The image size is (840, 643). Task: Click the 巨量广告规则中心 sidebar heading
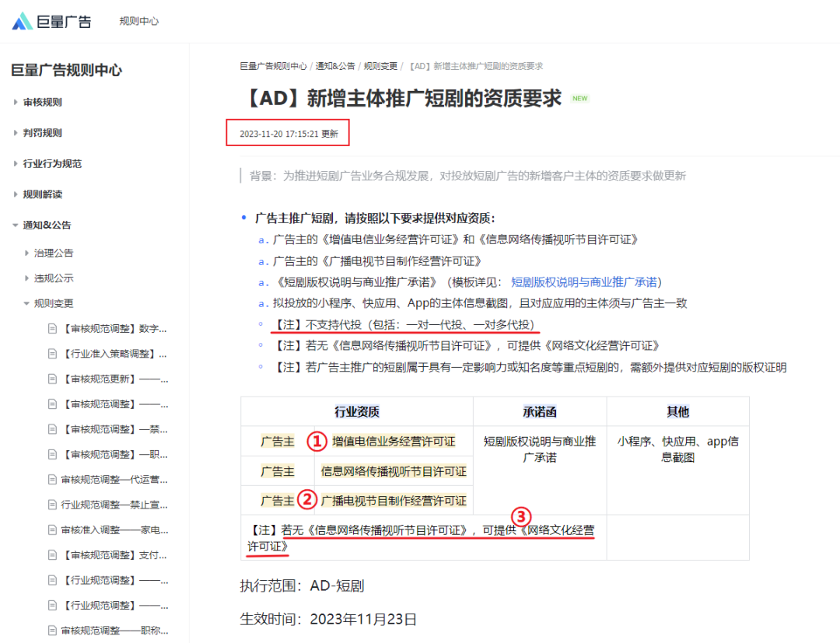[66, 70]
